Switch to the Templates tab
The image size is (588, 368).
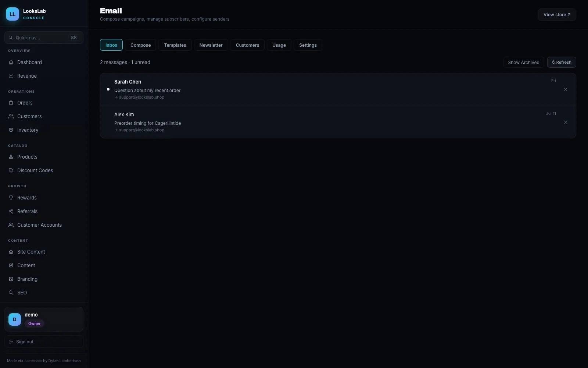coord(175,45)
